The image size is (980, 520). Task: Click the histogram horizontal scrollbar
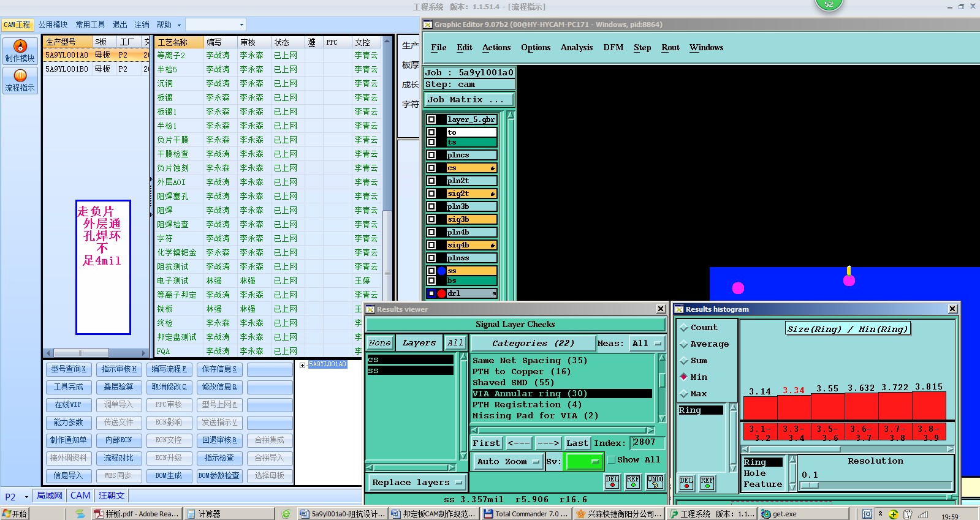click(848, 449)
